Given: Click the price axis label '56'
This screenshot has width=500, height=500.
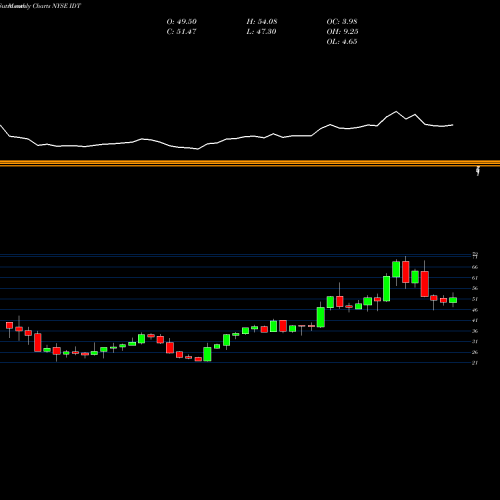Looking at the screenshot, I should click(x=475, y=288).
